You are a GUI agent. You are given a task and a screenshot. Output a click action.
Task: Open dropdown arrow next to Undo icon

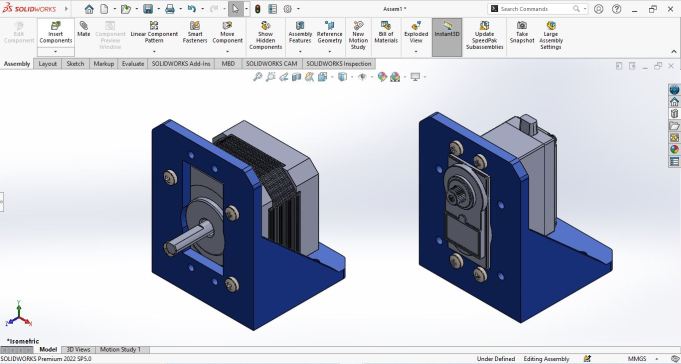(x=202, y=9)
